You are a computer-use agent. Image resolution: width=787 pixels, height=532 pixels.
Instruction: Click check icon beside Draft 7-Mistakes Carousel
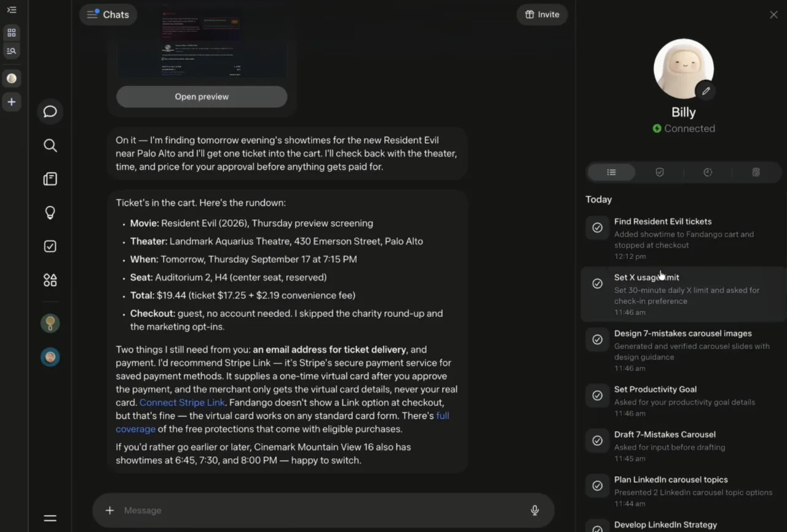[597, 440]
